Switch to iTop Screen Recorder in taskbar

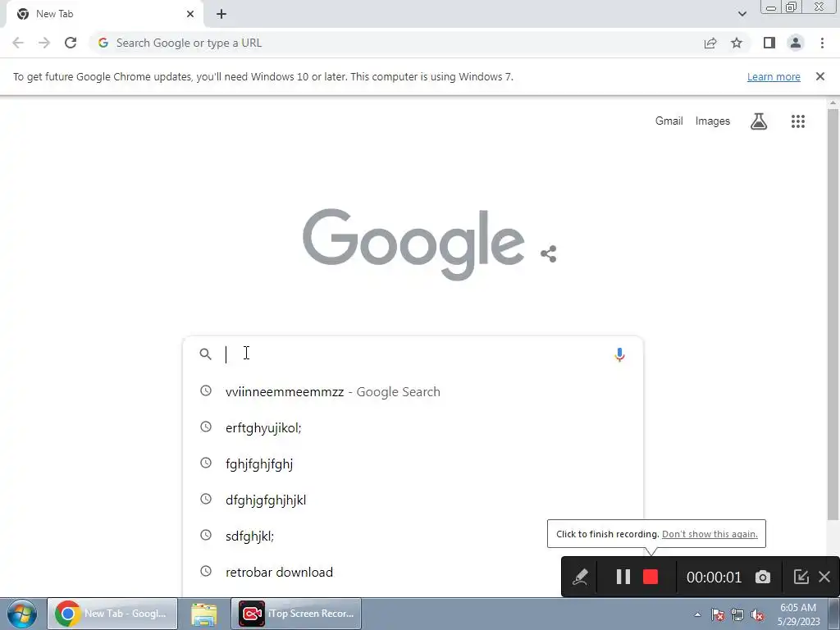point(296,614)
